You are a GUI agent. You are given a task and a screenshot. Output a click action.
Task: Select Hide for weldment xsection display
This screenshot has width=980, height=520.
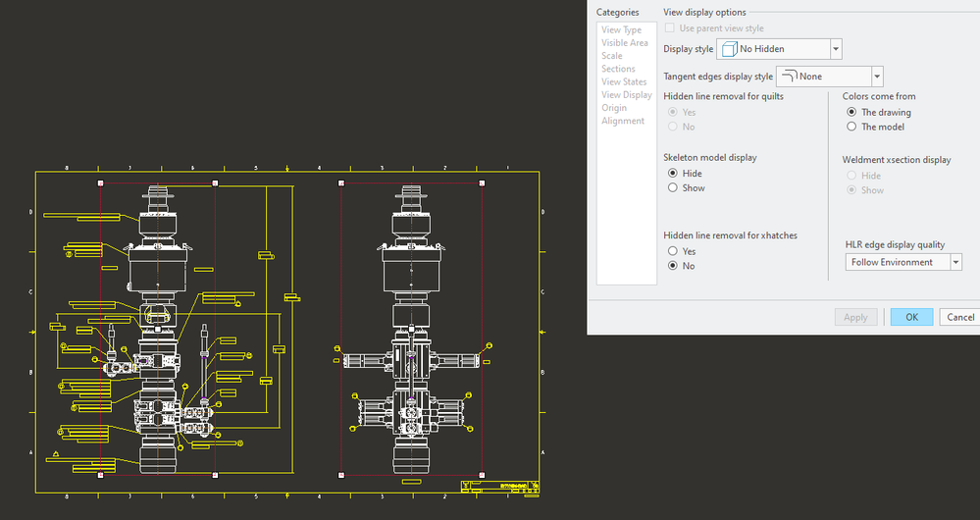pos(851,176)
